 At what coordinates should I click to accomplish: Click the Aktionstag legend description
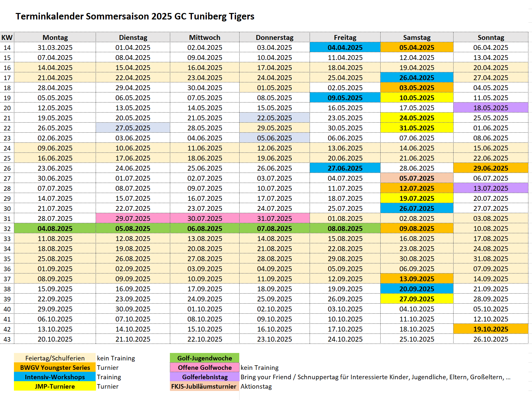pyautogui.click(x=256, y=386)
